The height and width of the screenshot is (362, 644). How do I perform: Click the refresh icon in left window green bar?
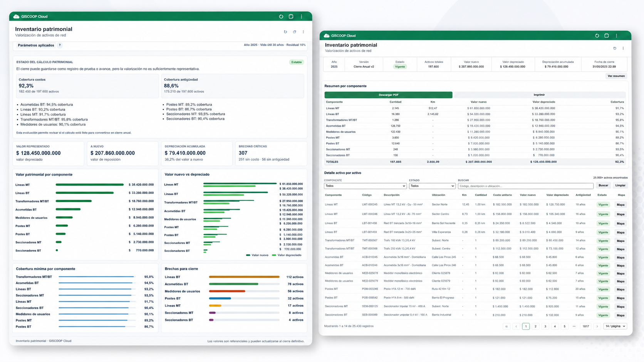click(x=281, y=17)
